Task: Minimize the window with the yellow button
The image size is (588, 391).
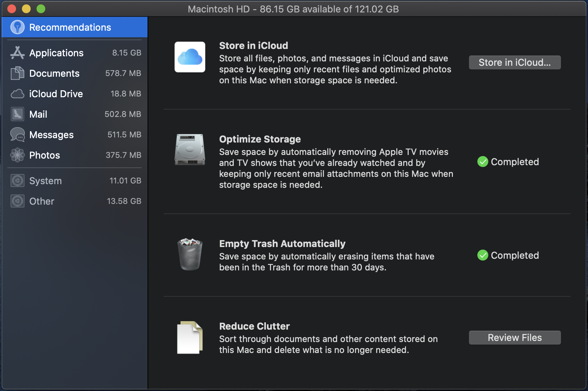Action: point(26,9)
